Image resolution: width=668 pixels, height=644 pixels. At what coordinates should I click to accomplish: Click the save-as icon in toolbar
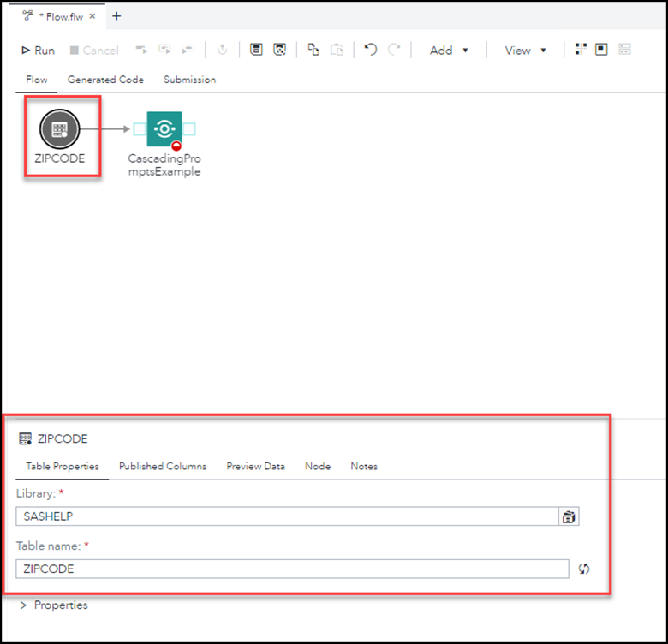279,50
